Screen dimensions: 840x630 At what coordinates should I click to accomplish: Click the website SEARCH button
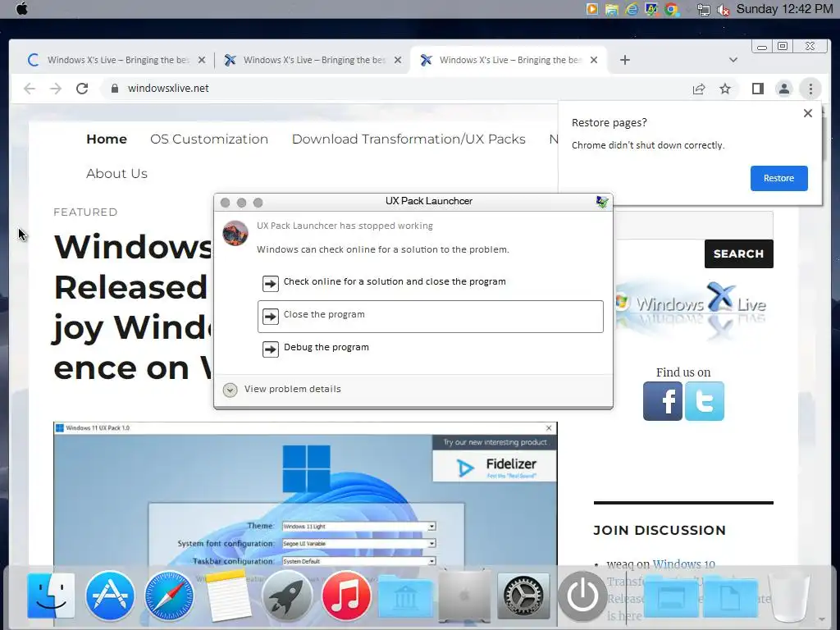coord(739,254)
